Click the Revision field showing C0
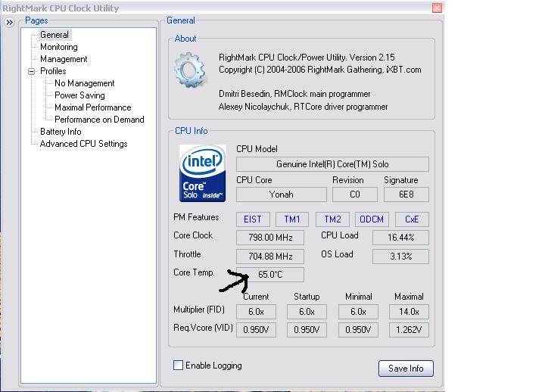Image resolution: width=545 pixels, height=392 pixels. [355, 194]
